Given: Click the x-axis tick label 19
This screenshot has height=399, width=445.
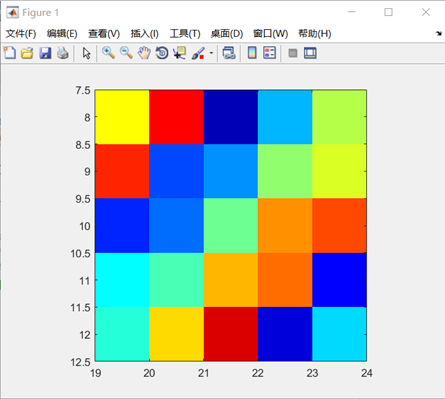Looking at the screenshot, I should click(96, 373).
